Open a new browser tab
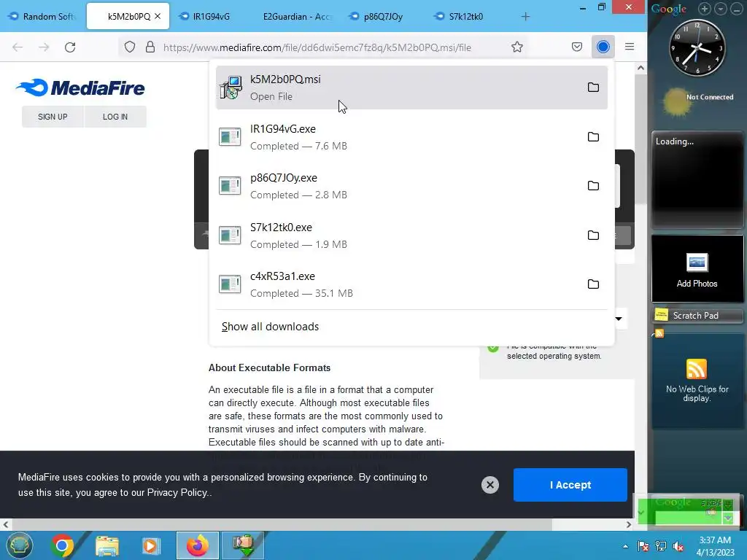 click(525, 17)
